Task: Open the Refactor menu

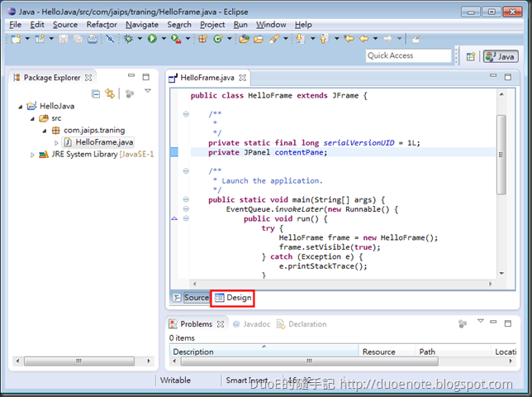Action: coord(102,25)
